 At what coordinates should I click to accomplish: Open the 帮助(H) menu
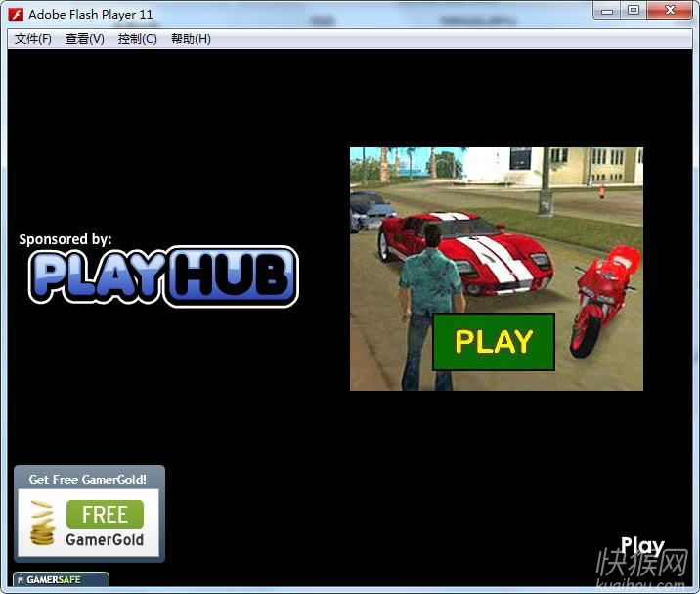pyautogui.click(x=191, y=39)
